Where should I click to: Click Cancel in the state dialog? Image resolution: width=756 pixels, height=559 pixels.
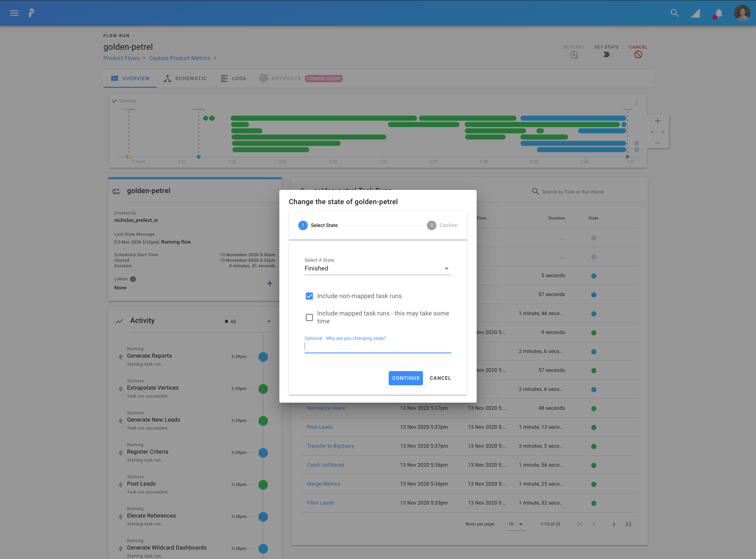(440, 378)
